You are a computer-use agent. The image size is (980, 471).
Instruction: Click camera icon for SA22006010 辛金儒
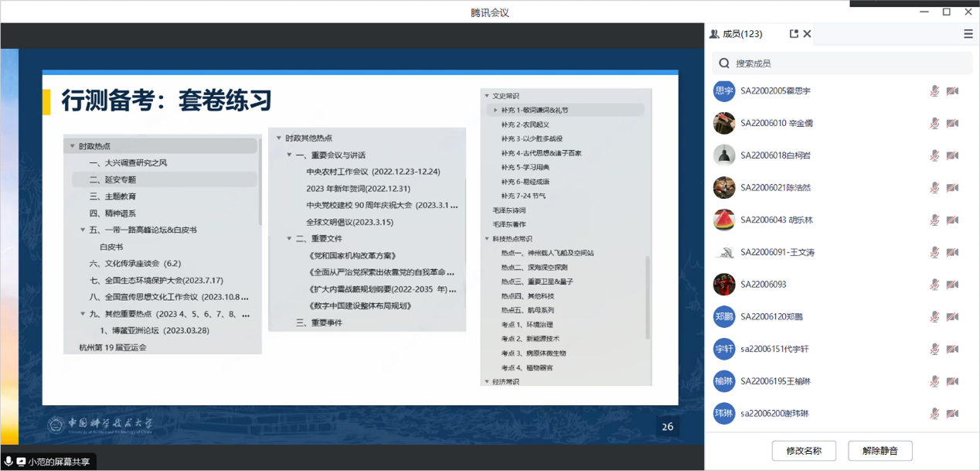tap(952, 124)
